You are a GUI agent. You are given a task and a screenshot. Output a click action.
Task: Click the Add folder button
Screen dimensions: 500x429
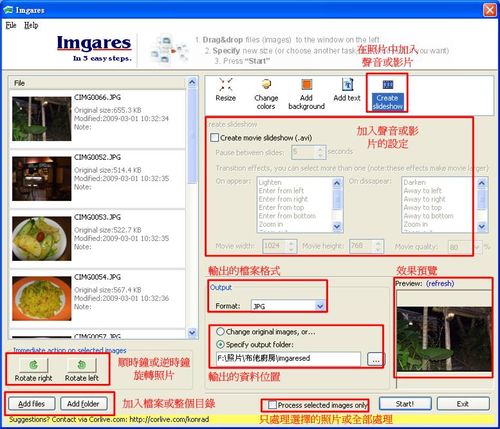[x=83, y=404]
